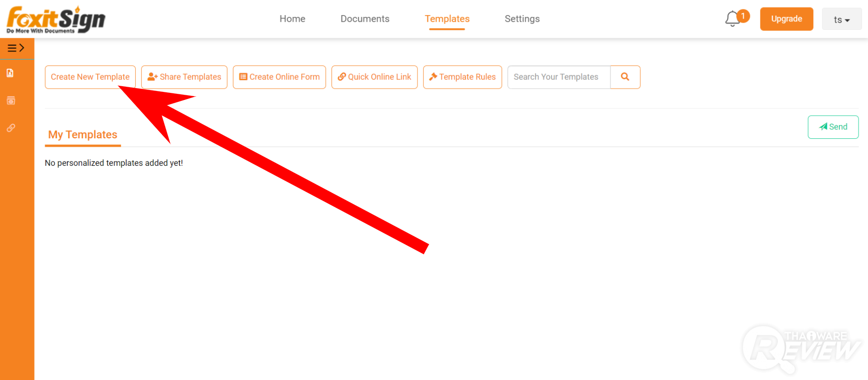Click Create Online Form
868x380 pixels.
pyautogui.click(x=279, y=77)
